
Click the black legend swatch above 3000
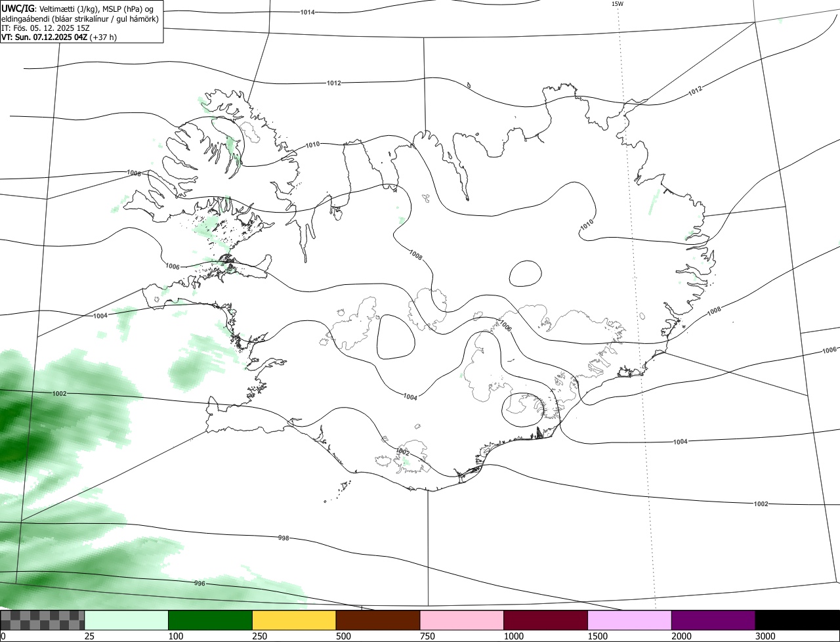797,620
